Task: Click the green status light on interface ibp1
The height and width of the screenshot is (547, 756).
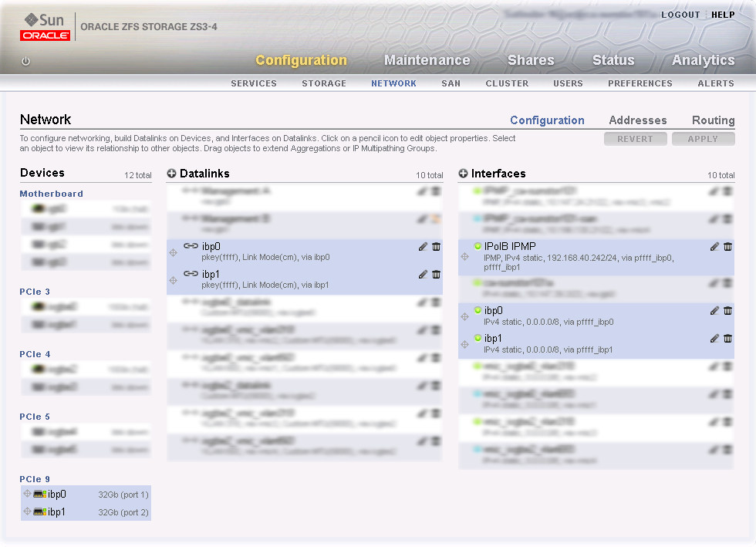Action: pyautogui.click(x=478, y=339)
